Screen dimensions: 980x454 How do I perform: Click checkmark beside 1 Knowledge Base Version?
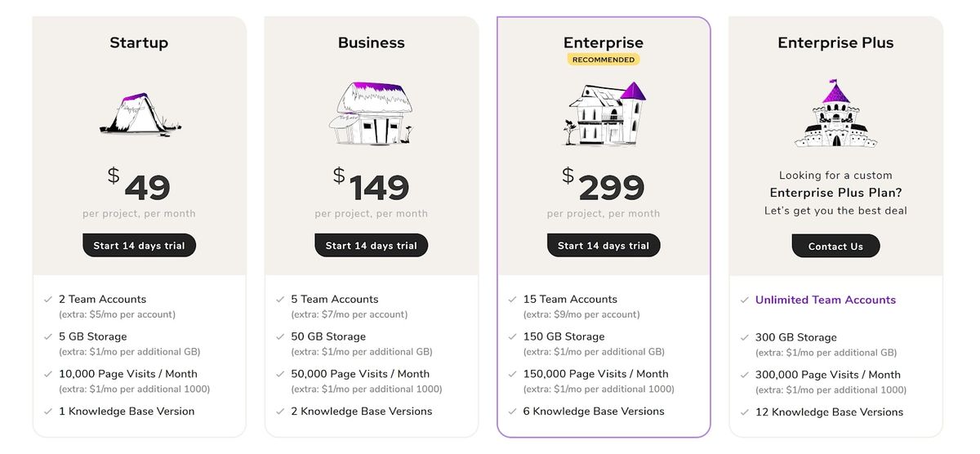(x=48, y=412)
